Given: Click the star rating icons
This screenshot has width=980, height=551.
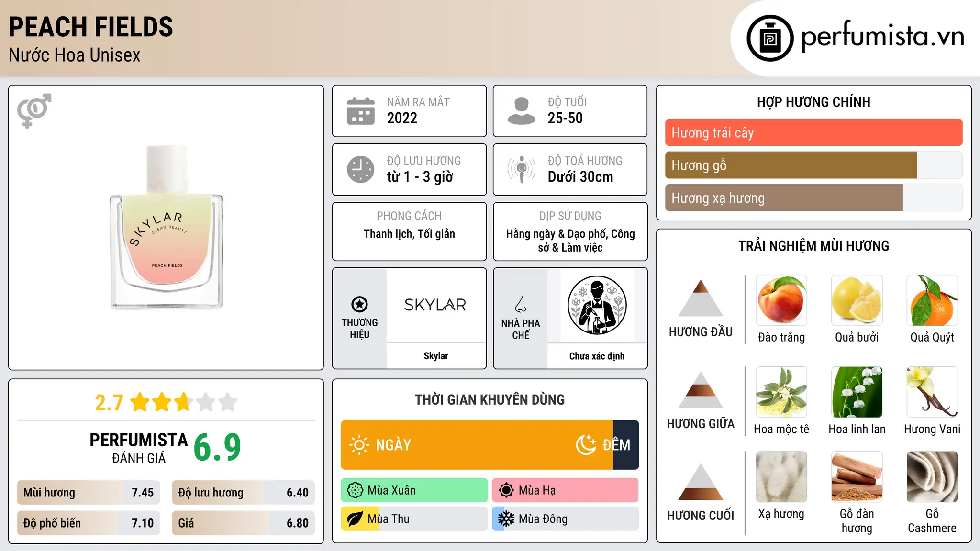Looking at the screenshot, I should pyautogui.click(x=184, y=402).
